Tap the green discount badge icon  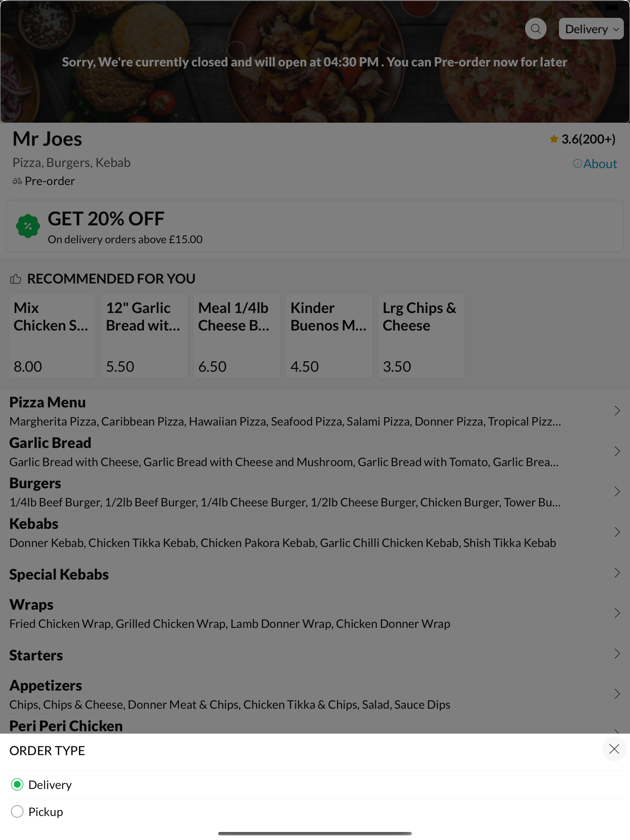click(x=28, y=226)
